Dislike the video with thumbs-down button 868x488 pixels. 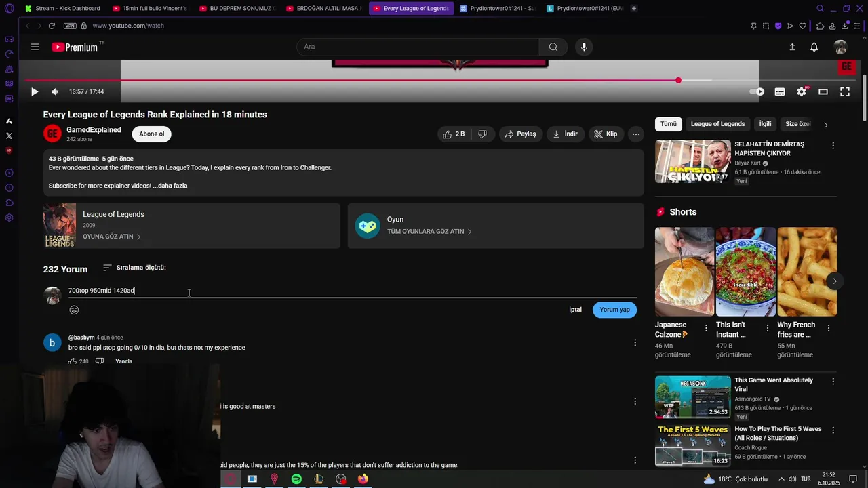[482, 134]
